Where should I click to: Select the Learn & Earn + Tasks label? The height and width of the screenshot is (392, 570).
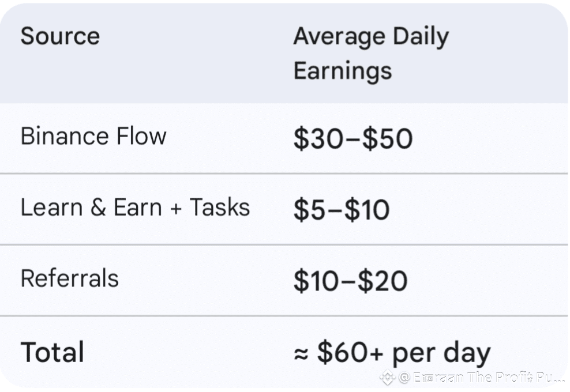tap(135, 208)
